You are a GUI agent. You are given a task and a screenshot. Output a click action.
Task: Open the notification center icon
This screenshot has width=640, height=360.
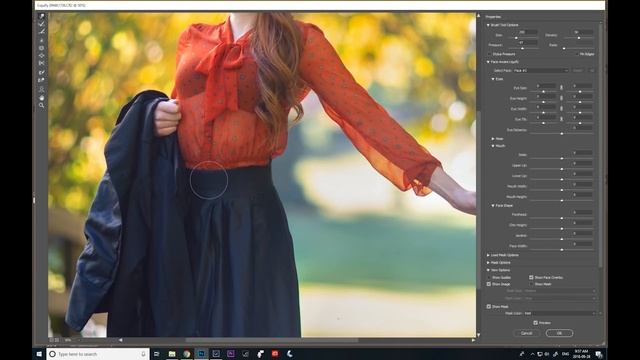(599, 354)
